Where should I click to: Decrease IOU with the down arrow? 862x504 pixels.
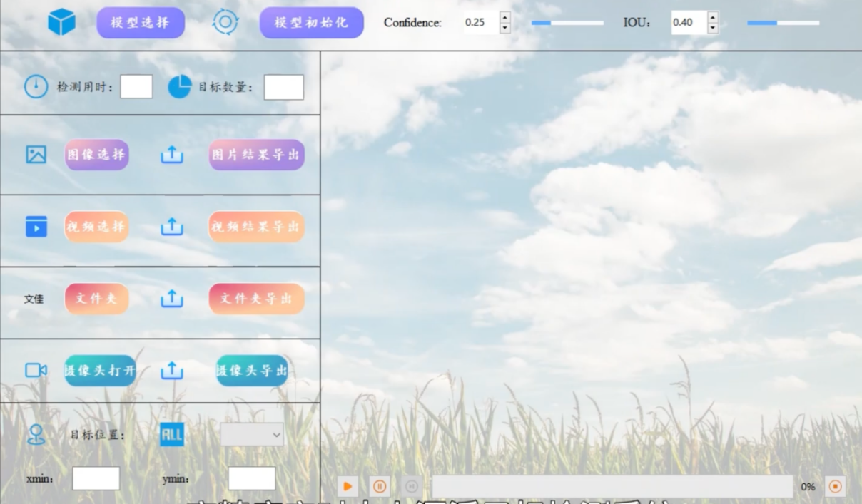713,28
